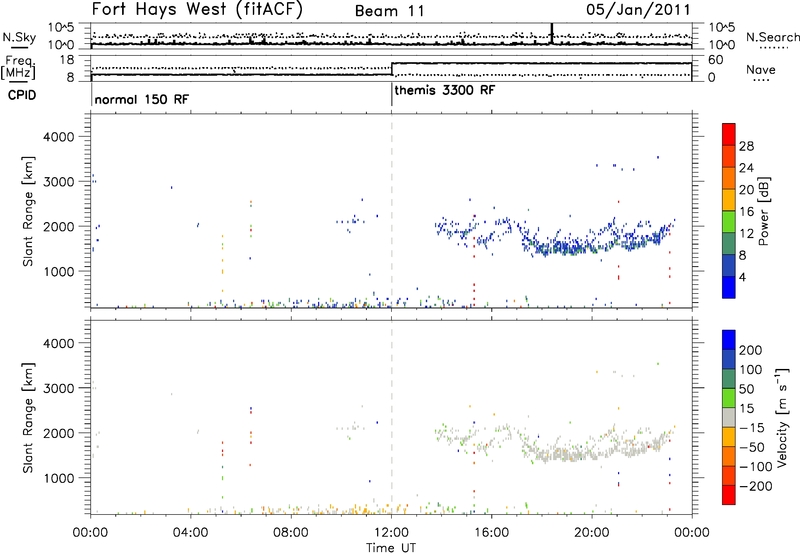Click the '18' frequency axis value
This screenshot has height=554, width=800.
(x=67, y=60)
